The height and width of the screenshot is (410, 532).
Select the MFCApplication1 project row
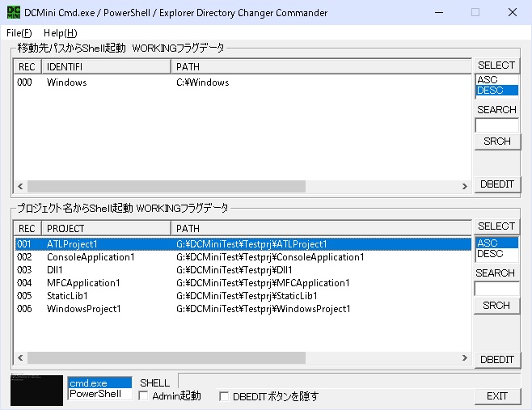[83, 283]
